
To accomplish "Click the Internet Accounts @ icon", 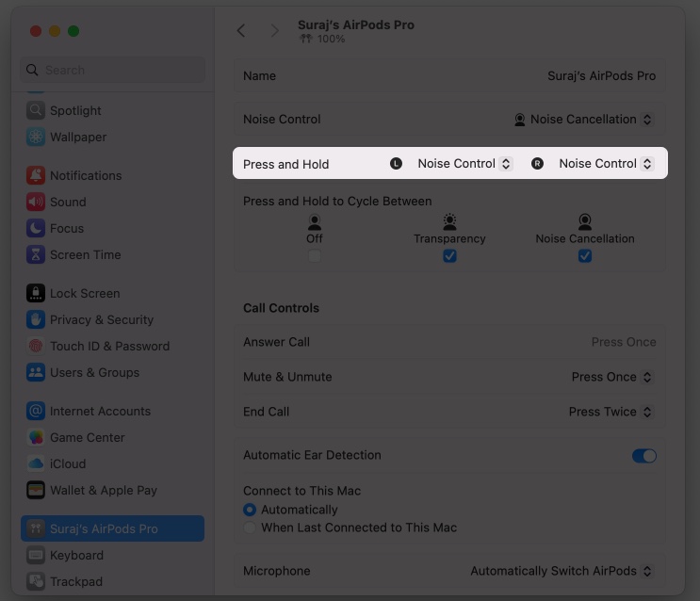I will (35, 411).
